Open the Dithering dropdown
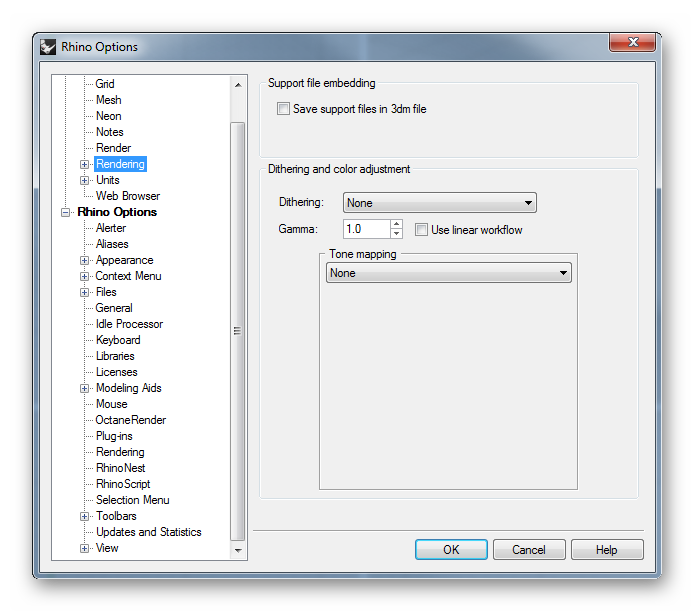Image resolution: width=695 pixels, height=612 pixels. coord(440,203)
